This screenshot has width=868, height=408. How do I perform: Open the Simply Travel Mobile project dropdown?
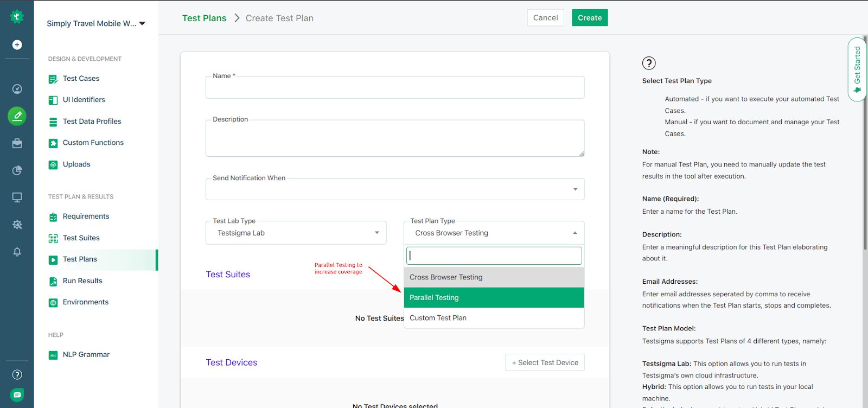point(96,23)
